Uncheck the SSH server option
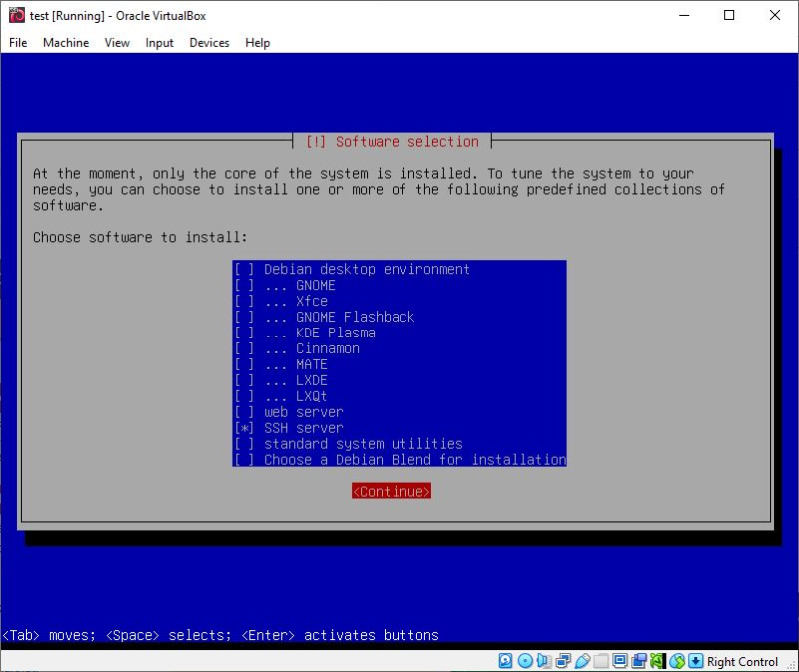The height and width of the screenshot is (672, 799). tap(244, 428)
